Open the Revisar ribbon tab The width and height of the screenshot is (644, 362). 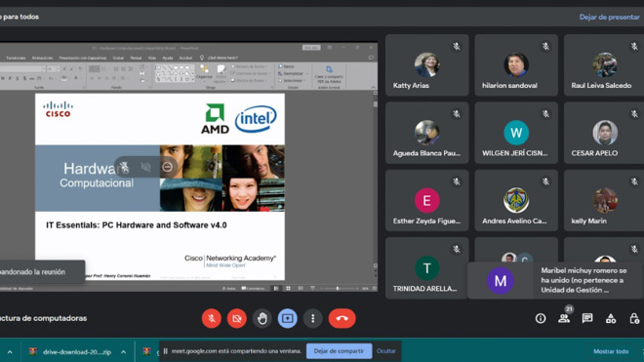[136, 58]
